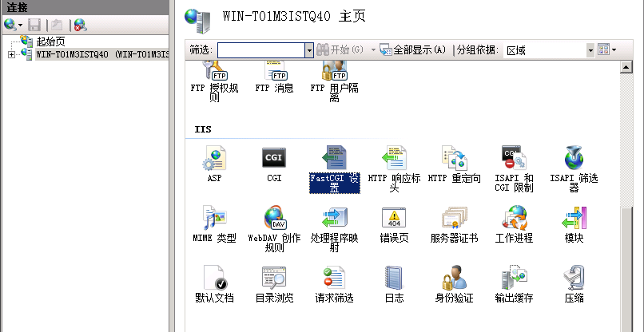Expand the WIN-TO1M3ISTQ40 server tree node
Viewport: 644px width, 332px height.
[x=11, y=54]
